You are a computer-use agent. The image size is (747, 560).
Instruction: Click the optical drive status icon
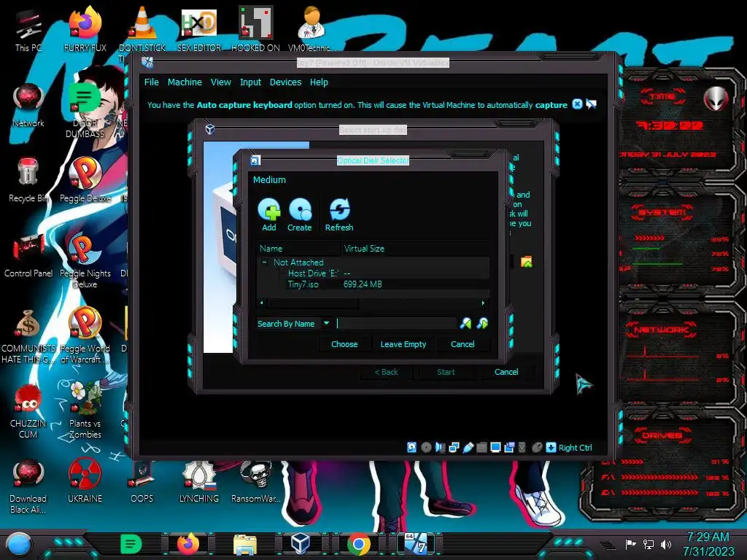pyautogui.click(x=426, y=447)
